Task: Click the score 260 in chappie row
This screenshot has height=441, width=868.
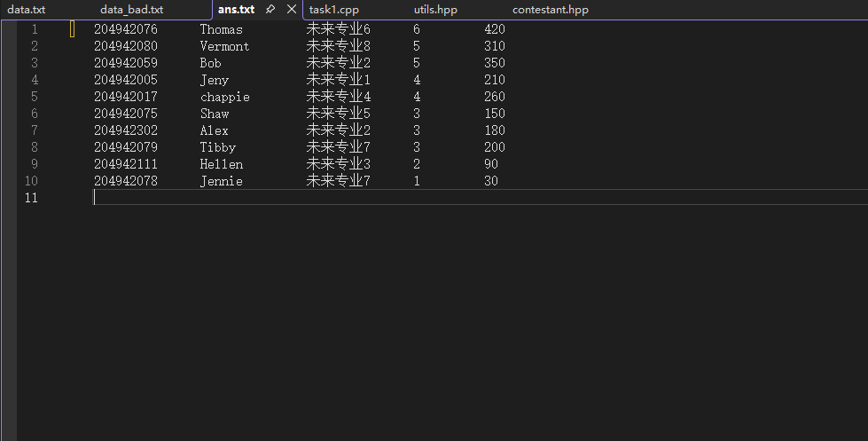Action: click(495, 97)
